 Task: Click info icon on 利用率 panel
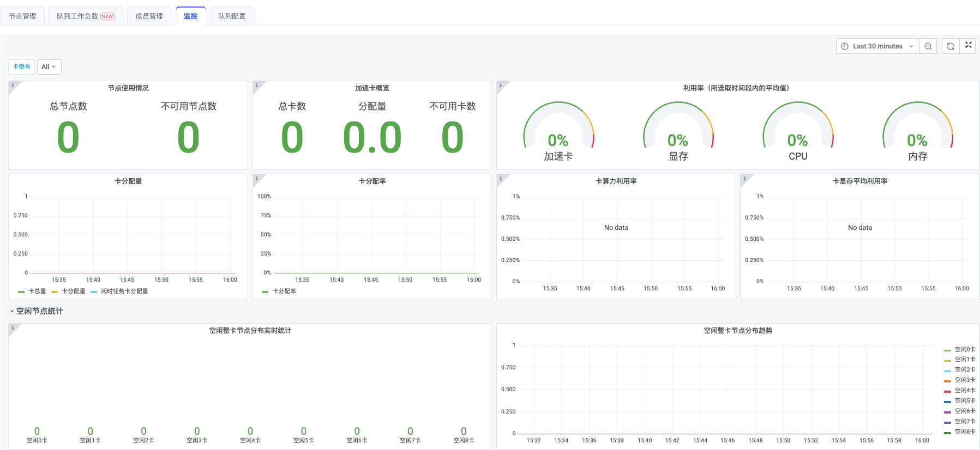click(501, 86)
